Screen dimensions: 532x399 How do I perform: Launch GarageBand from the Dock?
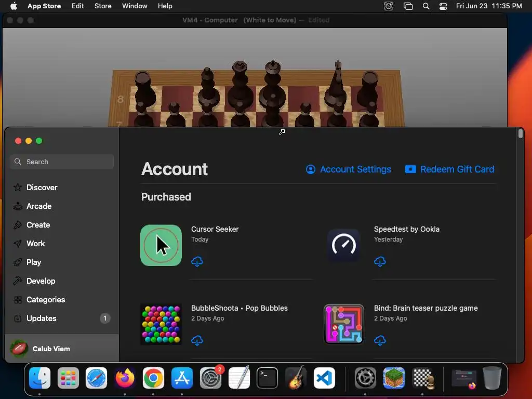click(x=296, y=377)
